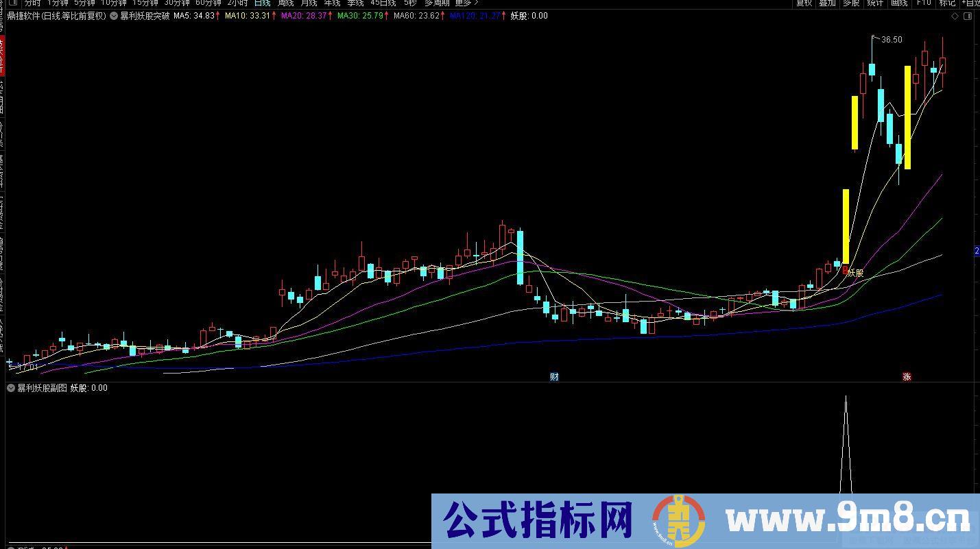Click the MA20: 28.37 indicator value
The image size is (980, 549).
click(304, 16)
